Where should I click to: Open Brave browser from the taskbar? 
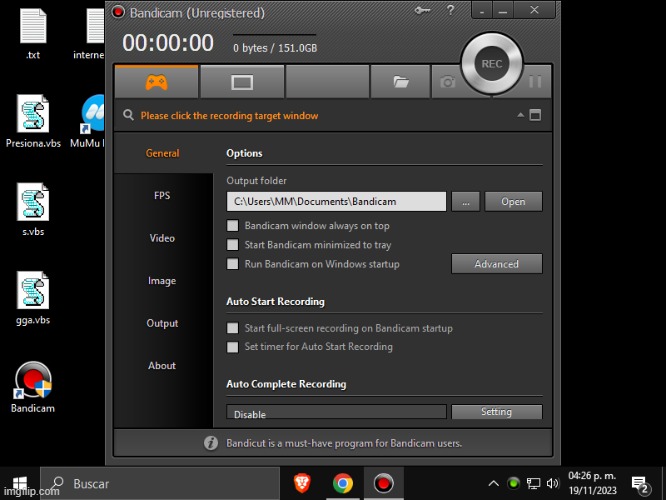302,483
